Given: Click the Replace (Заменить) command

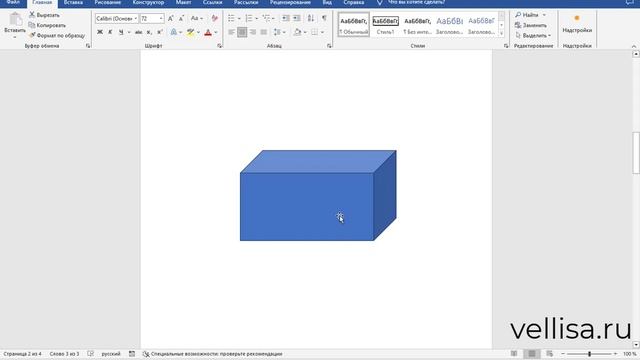Looking at the screenshot, I should pos(531,25).
